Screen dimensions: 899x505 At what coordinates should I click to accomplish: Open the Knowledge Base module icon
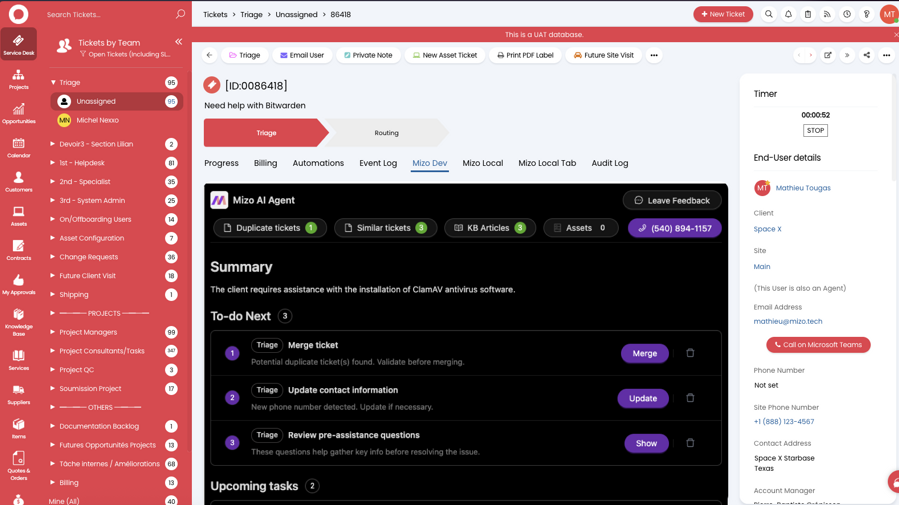tap(18, 322)
